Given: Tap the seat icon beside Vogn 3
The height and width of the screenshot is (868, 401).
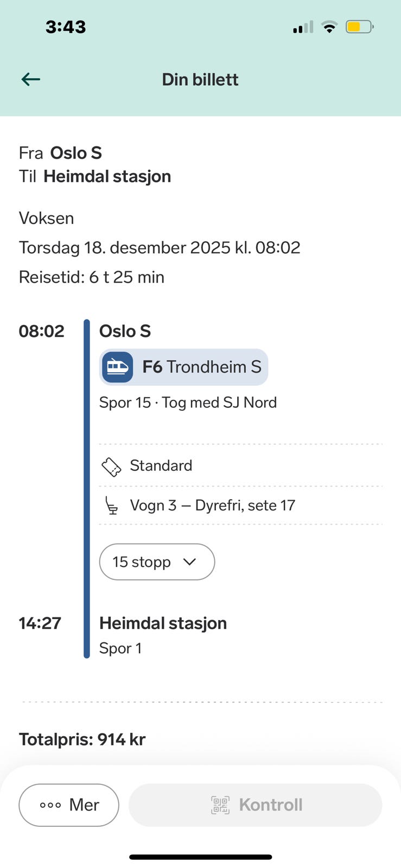Looking at the screenshot, I should point(111,506).
